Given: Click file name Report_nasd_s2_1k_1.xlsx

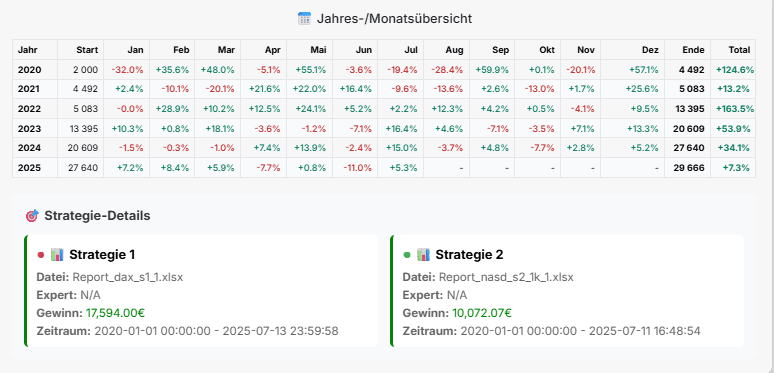Looking at the screenshot, I should point(506,277).
